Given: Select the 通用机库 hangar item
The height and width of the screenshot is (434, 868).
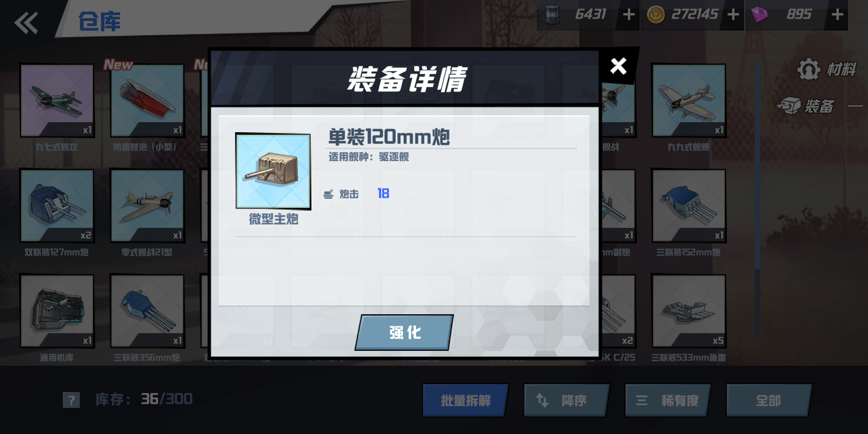Looking at the screenshot, I should [x=57, y=311].
